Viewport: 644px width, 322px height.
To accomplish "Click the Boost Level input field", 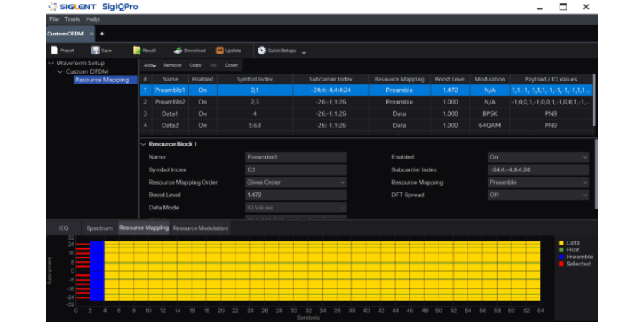I will pyautogui.click(x=295, y=195).
